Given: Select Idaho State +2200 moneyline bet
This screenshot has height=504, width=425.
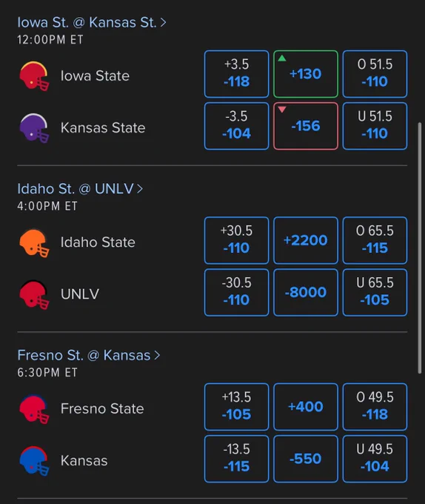Looking at the screenshot, I should pyautogui.click(x=306, y=240).
